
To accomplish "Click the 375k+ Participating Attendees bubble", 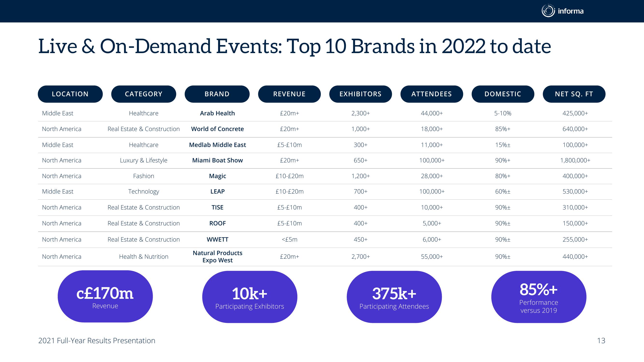I will coord(394,297).
